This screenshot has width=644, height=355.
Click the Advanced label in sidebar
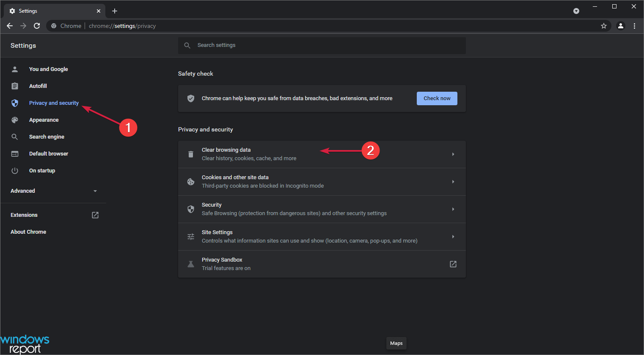pos(23,191)
